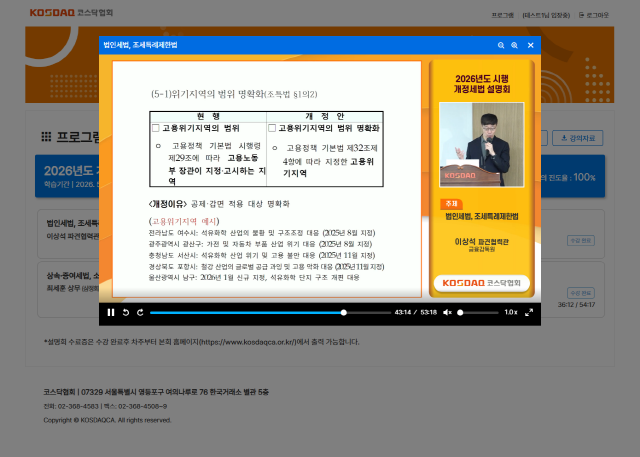Viewport: 640px width, 457px height.
Task: Click the 충청남도 서산시 example line
Action: (x=262, y=255)
